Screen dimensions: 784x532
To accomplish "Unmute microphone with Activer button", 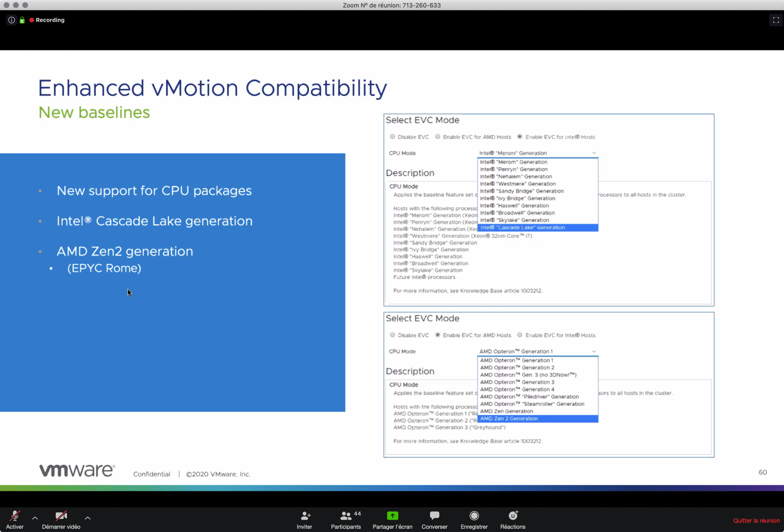I will [15, 519].
